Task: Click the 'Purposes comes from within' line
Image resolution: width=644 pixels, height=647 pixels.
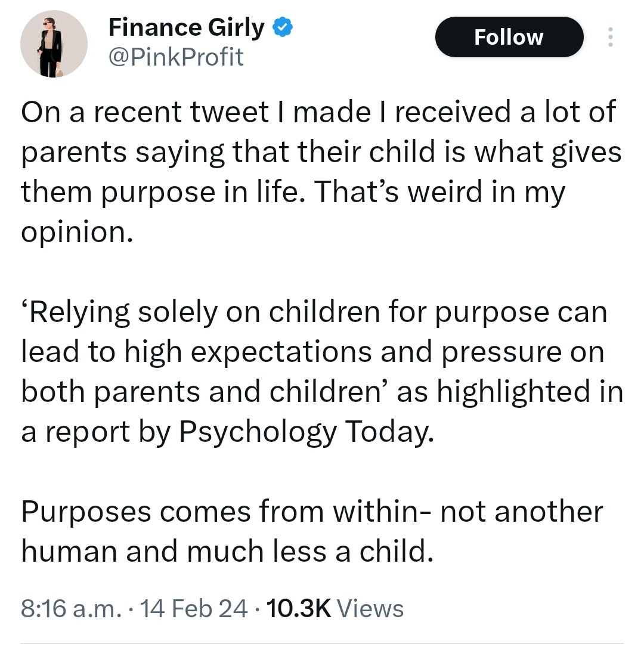Action: pos(312,512)
